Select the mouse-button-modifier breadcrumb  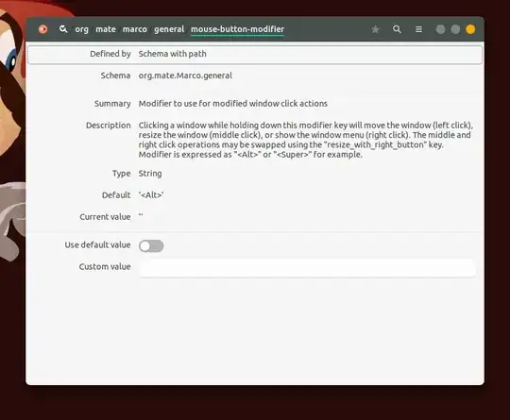point(237,29)
